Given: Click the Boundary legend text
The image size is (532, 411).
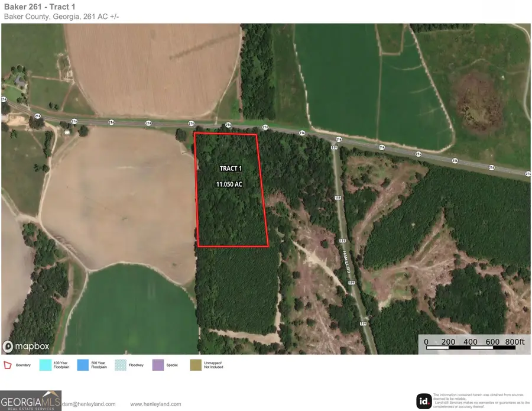Looking at the screenshot, I should pos(23,365).
